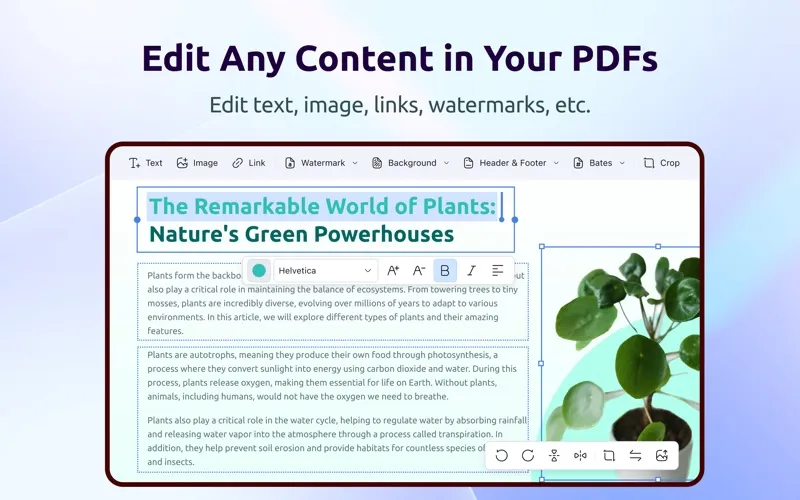
Task: Crop the selected image icon
Action: point(609,456)
